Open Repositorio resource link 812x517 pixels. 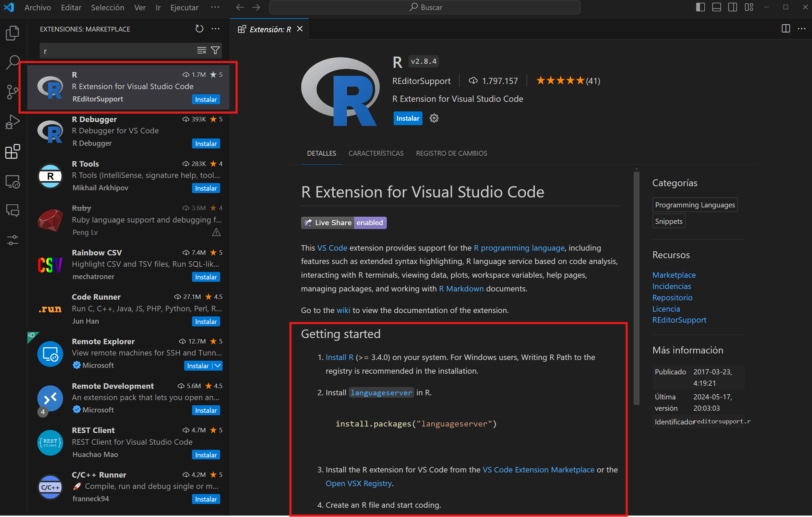(672, 298)
